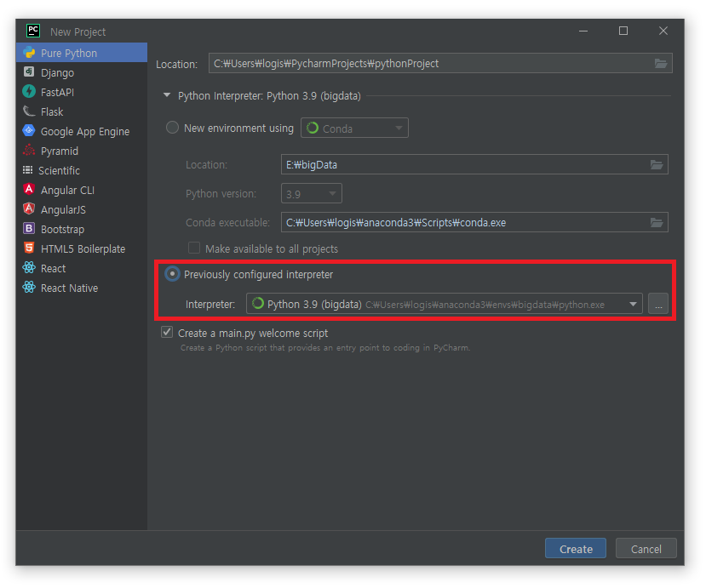Screen dimensions: 706x588
Task: Browse folder for Conda executable path
Action: pos(657,222)
